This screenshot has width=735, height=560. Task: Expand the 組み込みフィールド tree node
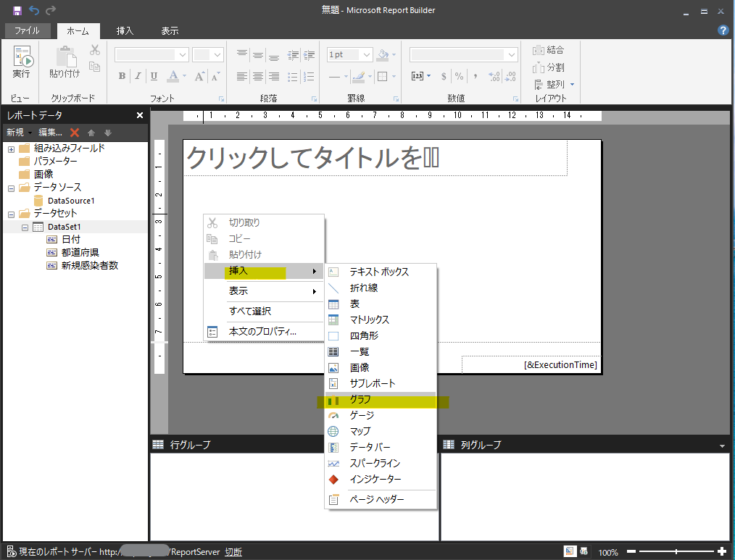pyautogui.click(x=11, y=149)
